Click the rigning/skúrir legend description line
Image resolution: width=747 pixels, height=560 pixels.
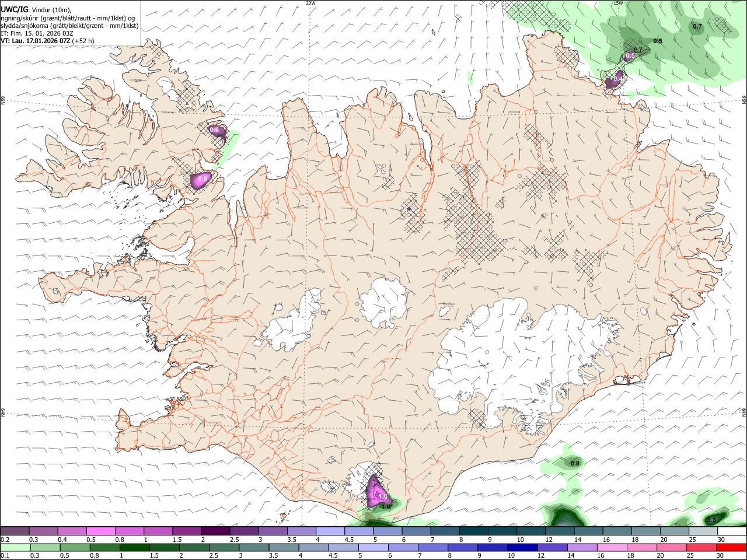pos(68,17)
